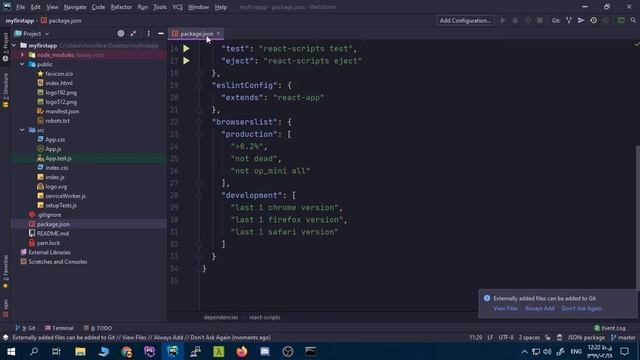Click Don't Ask Again link in notification
This screenshot has width=640, height=360.
pyautogui.click(x=581, y=308)
